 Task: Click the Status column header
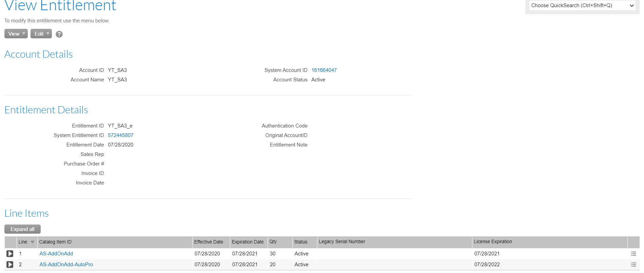[x=305, y=242]
